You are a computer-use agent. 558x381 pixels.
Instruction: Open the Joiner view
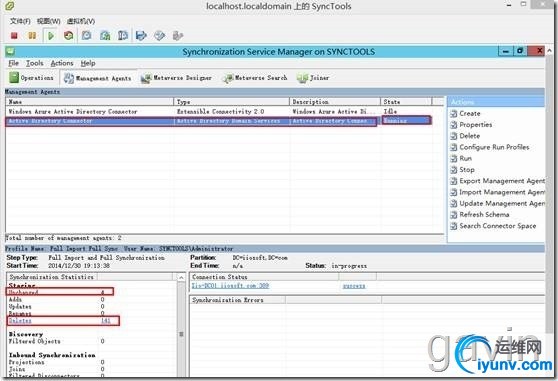tap(313, 78)
